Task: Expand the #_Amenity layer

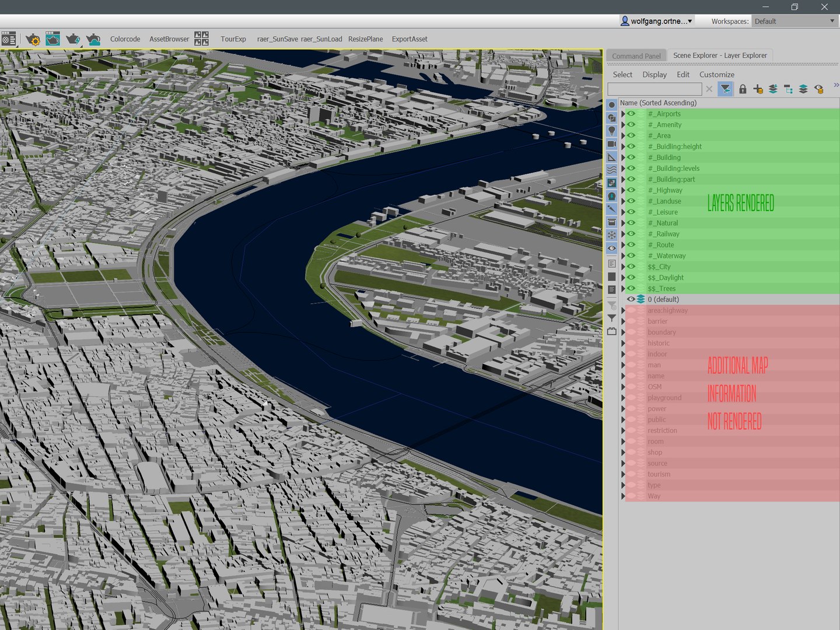Action: tap(623, 125)
